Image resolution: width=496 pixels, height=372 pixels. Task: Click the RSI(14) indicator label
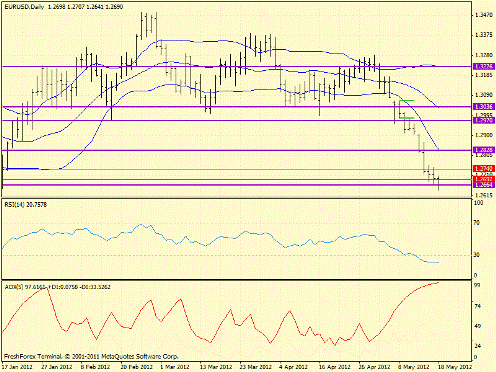click(x=26, y=205)
